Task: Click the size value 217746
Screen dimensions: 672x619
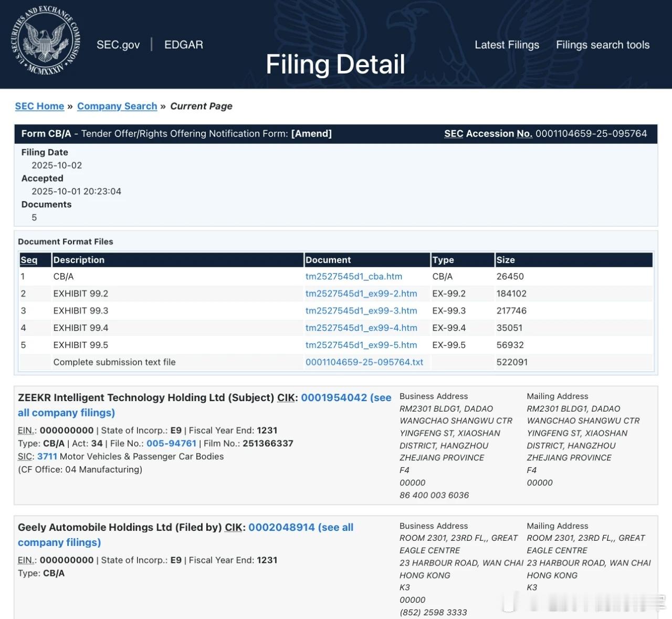Action: [x=511, y=311]
